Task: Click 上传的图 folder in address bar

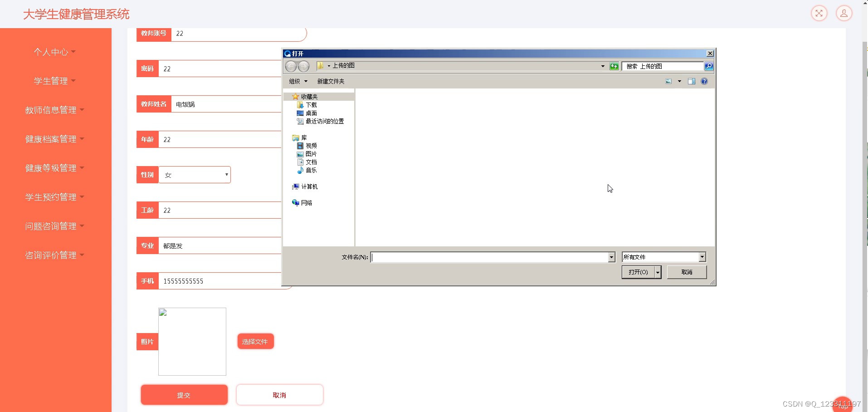Action: tap(343, 66)
